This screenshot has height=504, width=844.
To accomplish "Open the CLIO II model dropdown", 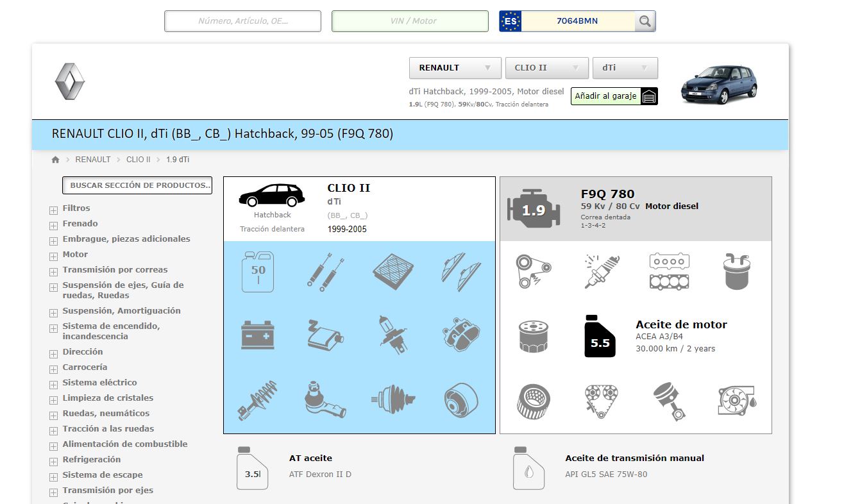I will (x=546, y=68).
